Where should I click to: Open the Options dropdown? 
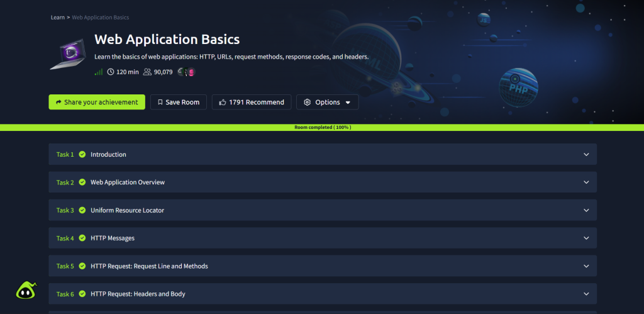(327, 102)
